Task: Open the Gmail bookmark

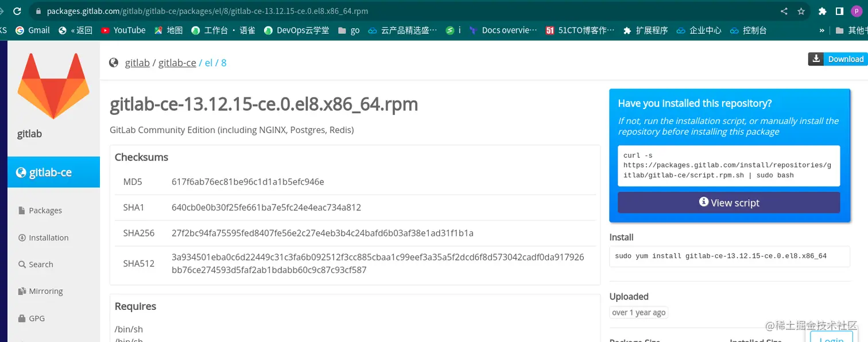Action: (33, 30)
